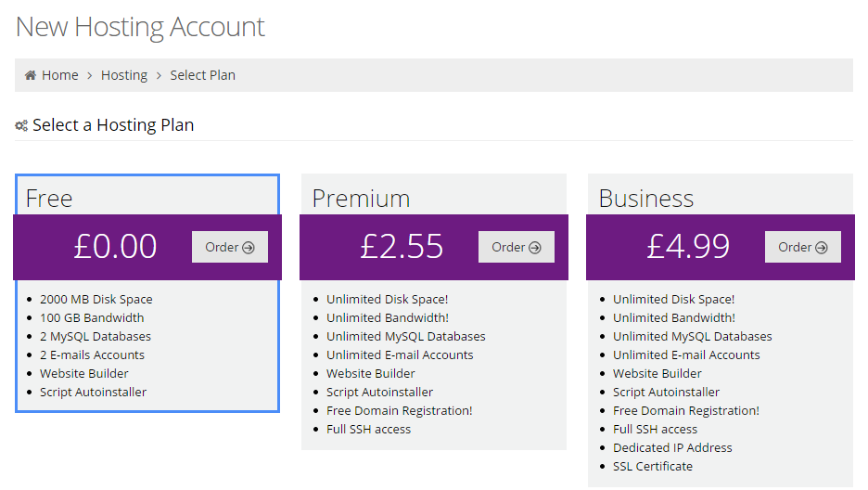Open the Home breadcrumb link
The image size is (868, 490).
(59, 75)
